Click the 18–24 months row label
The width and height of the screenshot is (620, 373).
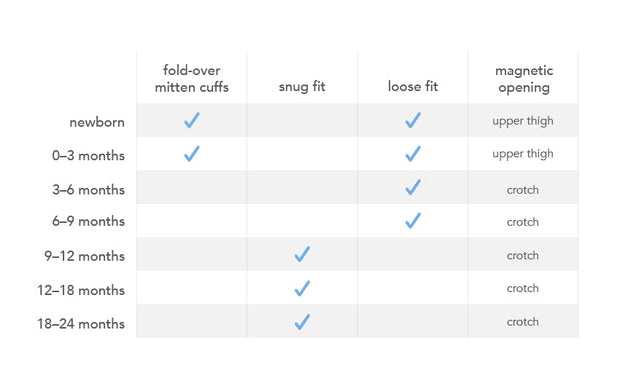[x=81, y=324]
